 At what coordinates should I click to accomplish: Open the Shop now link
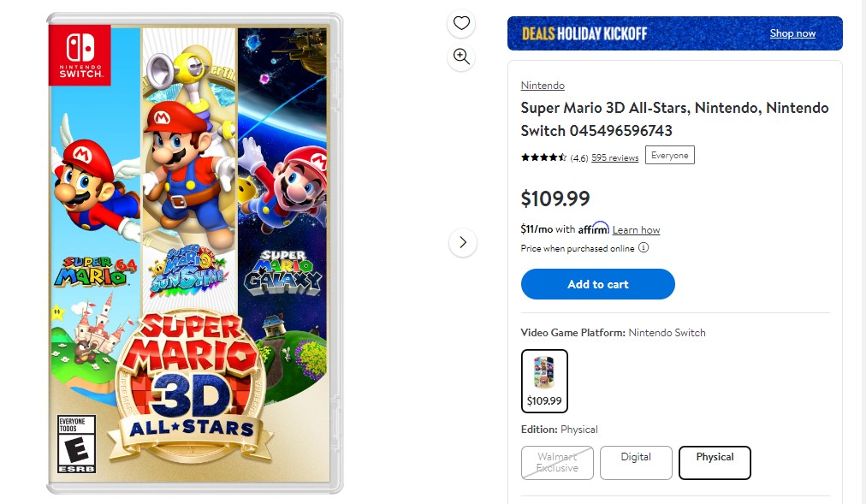[x=792, y=33]
